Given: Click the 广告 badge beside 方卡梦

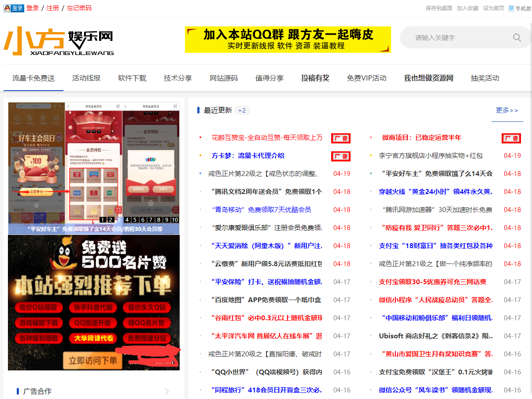Looking at the screenshot, I should tap(340, 156).
